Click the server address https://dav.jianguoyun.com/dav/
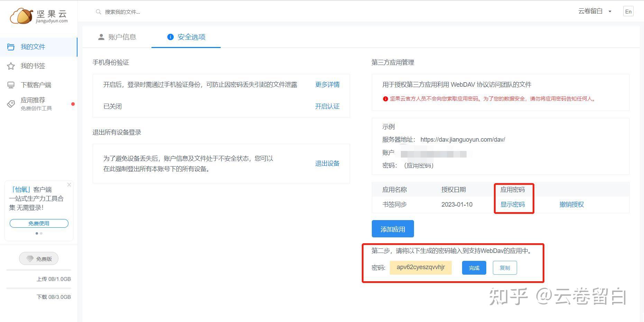This screenshot has width=644, height=322. click(x=463, y=140)
